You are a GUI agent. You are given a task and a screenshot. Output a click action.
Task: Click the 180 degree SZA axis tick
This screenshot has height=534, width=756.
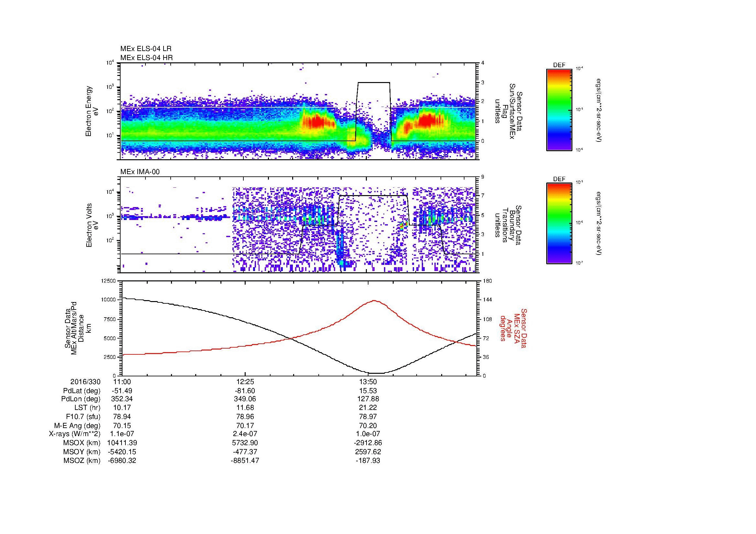(487, 281)
